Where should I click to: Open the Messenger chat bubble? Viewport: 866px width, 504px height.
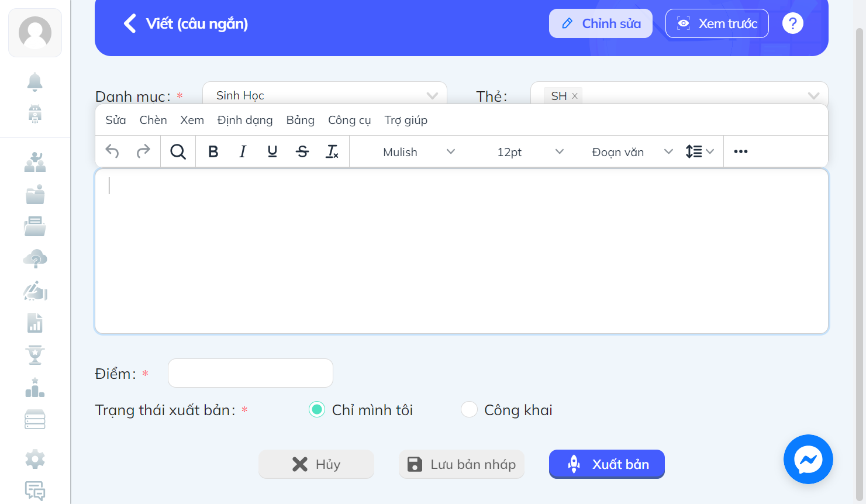(808, 459)
